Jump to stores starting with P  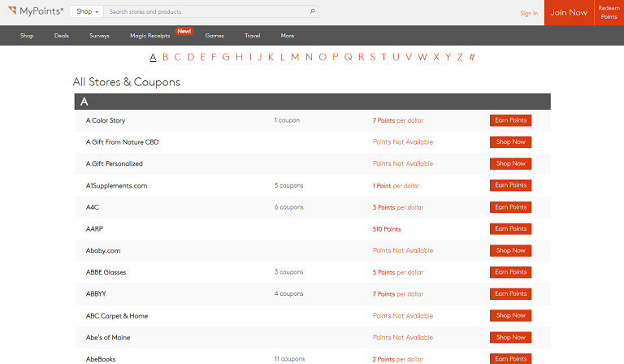[336, 58]
